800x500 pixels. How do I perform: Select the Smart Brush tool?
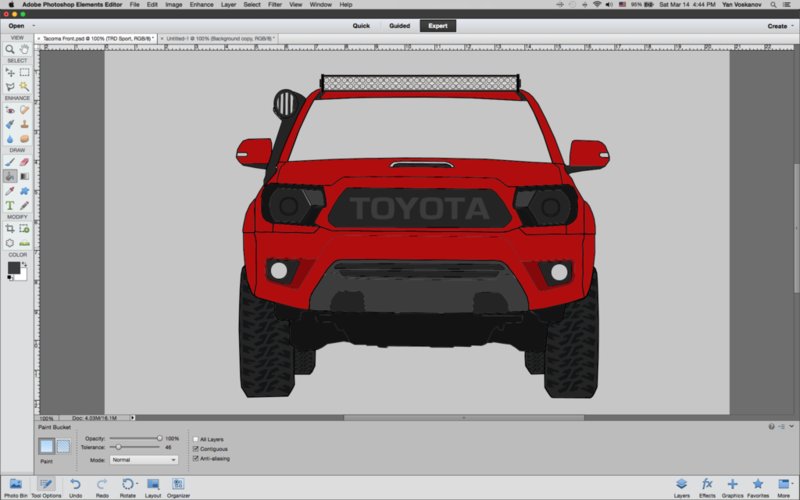[10, 124]
